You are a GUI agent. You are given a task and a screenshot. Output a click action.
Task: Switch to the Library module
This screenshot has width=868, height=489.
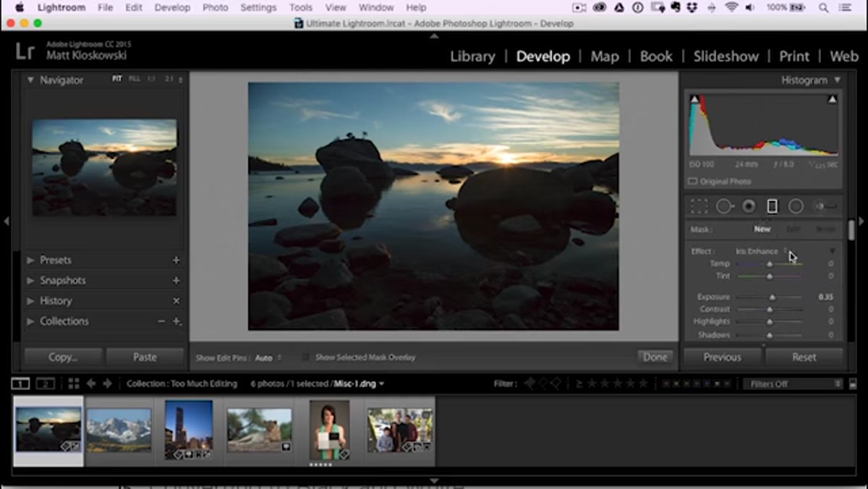coord(472,56)
